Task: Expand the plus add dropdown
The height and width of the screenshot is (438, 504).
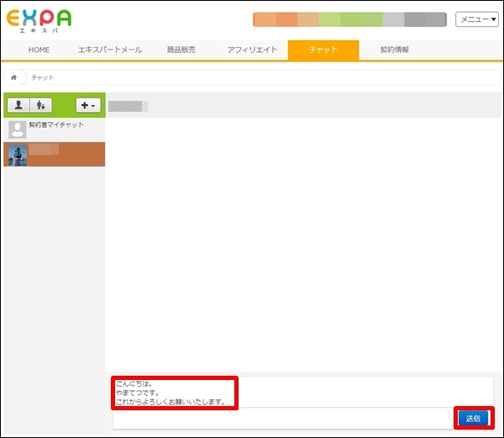Action: pyautogui.click(x=88, y=105)
